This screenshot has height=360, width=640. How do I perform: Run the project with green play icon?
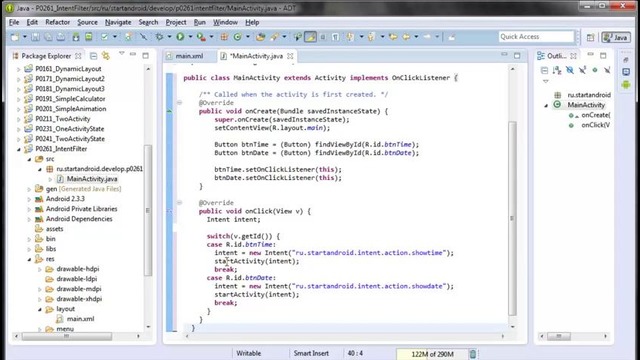180,37
